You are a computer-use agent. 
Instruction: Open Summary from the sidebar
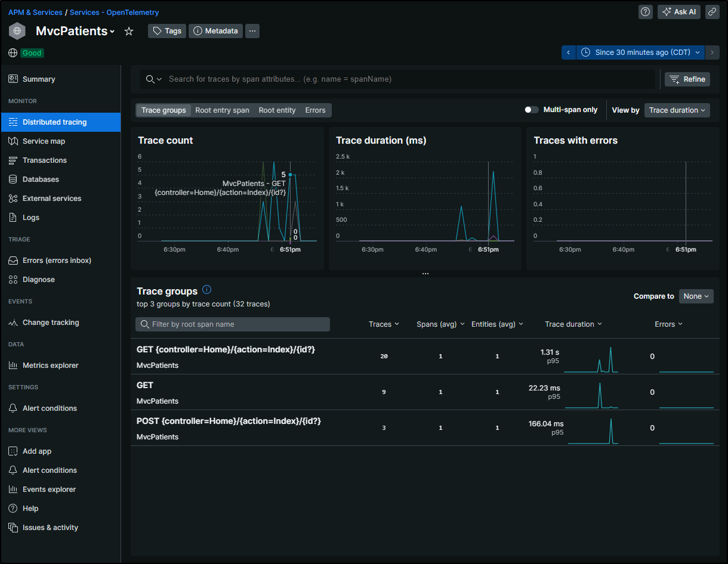click(60, 79)
